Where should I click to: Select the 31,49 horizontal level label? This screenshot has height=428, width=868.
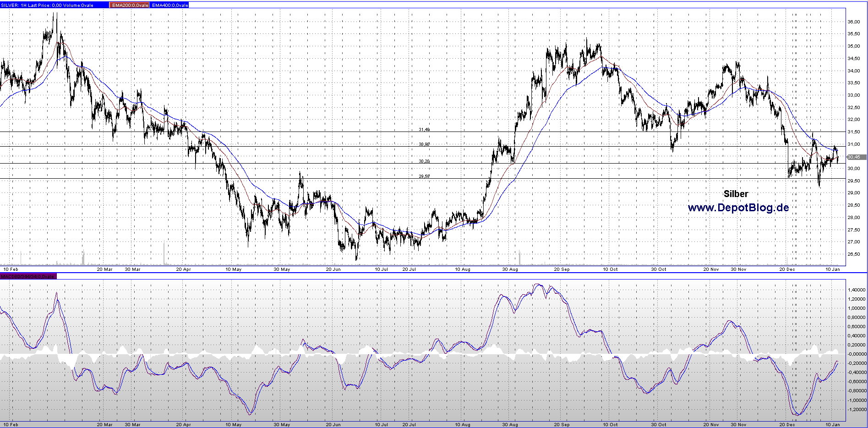[x=424, y=130]
